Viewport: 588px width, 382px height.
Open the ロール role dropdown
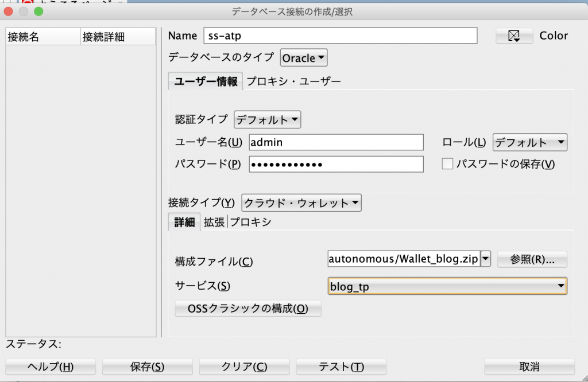[529, 142]
